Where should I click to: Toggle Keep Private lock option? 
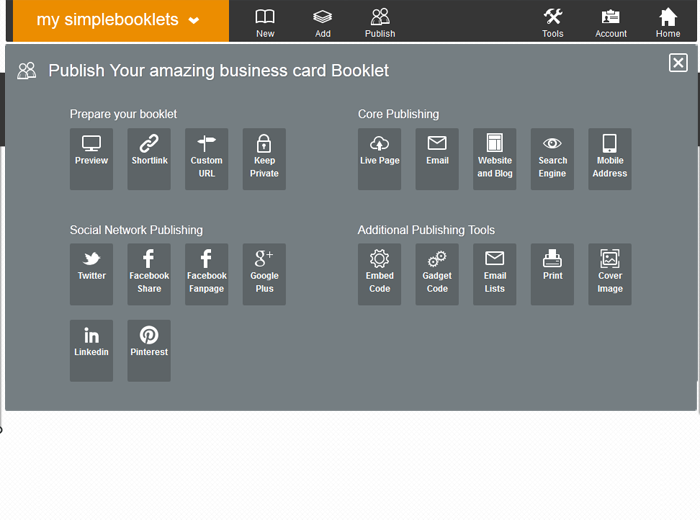[264, 158]
